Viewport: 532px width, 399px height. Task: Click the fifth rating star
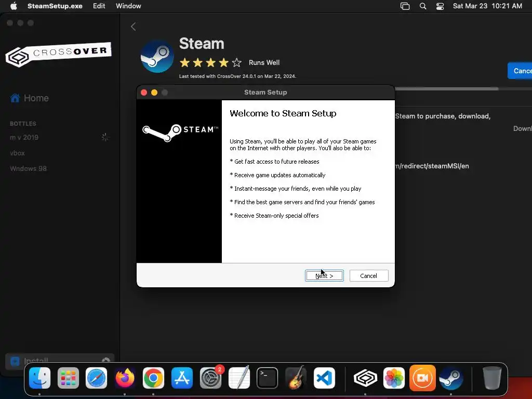tap(236, 63)
